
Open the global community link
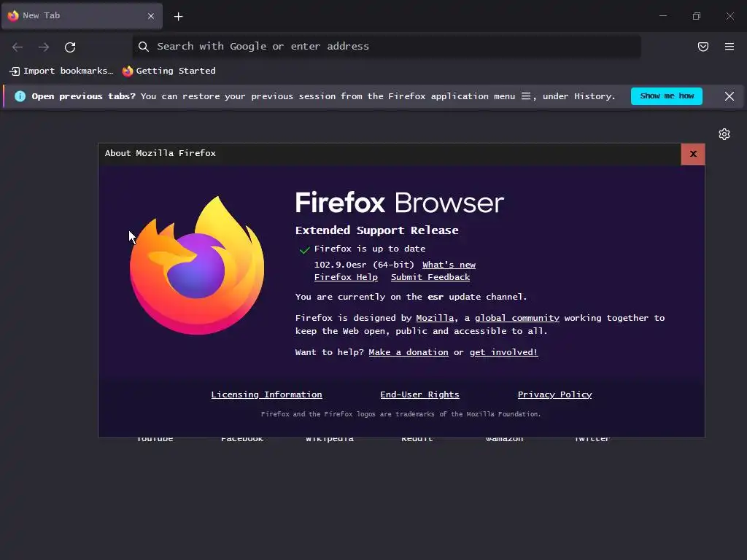(x=517, y=318)
